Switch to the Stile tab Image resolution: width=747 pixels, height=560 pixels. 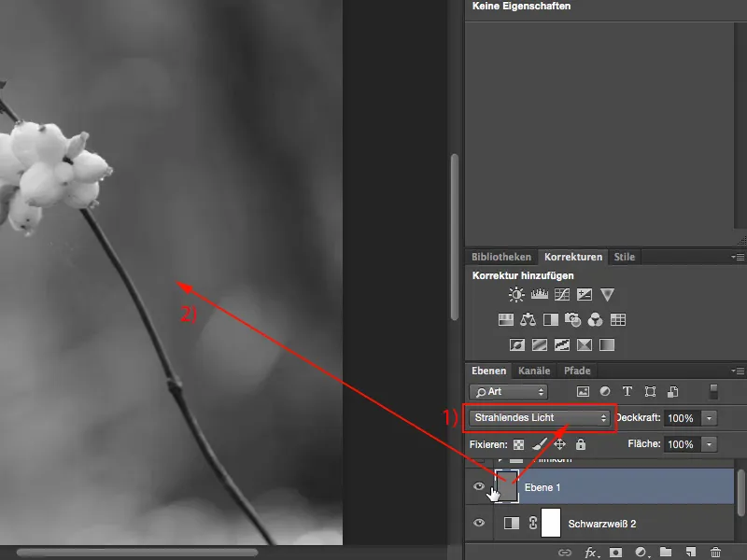click(624, 258)
